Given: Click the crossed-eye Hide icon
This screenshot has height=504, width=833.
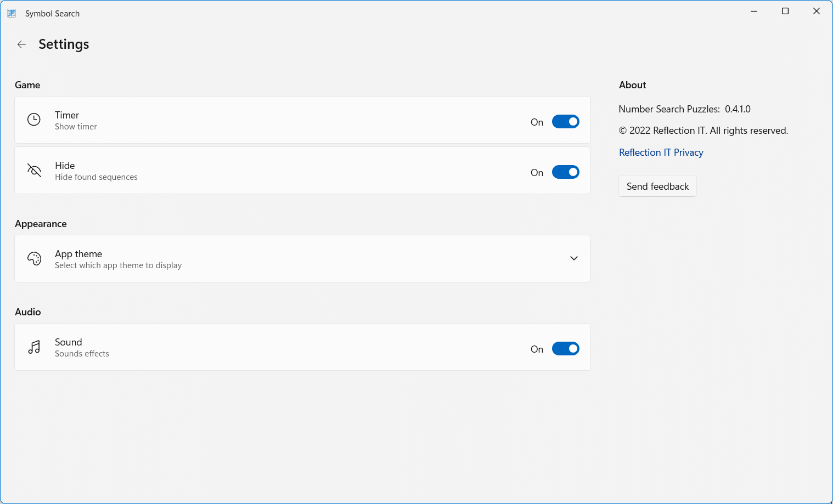Looking at the screenshot, I should [x=34, y=170].
